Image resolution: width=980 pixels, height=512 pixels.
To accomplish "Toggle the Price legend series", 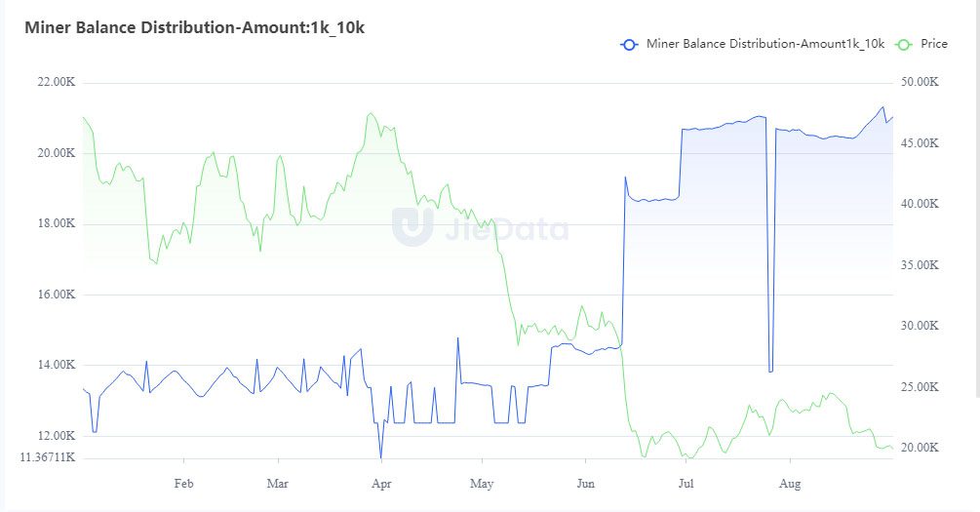I will click(921, 45).
